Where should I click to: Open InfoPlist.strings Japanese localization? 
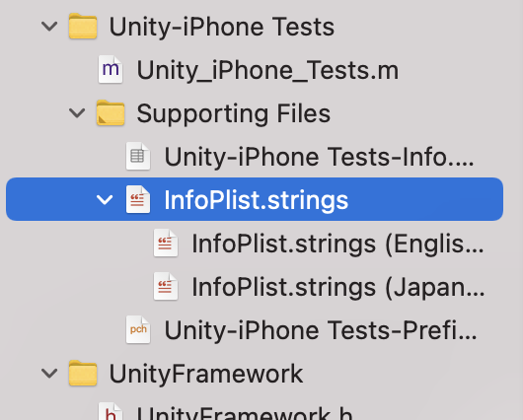click(338, 288)
